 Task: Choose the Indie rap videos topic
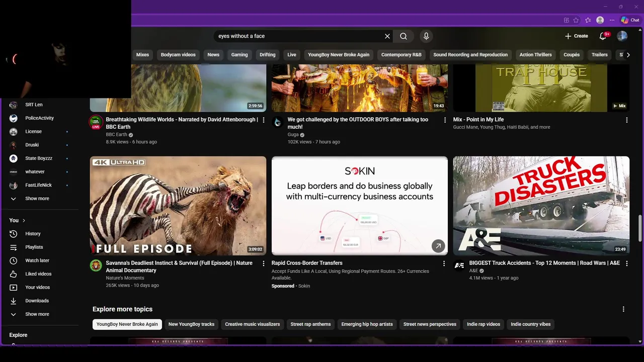(x=484, y=324)
